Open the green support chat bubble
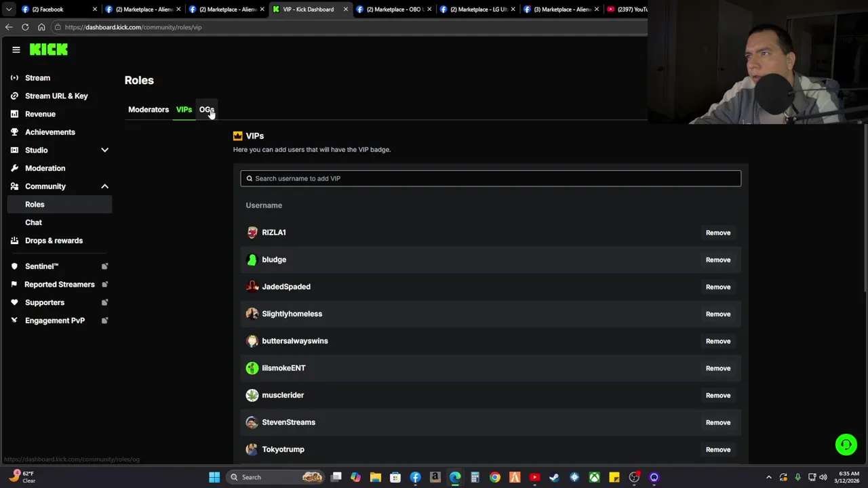Viewport: 868px width, 488px height. pos(846,445)
